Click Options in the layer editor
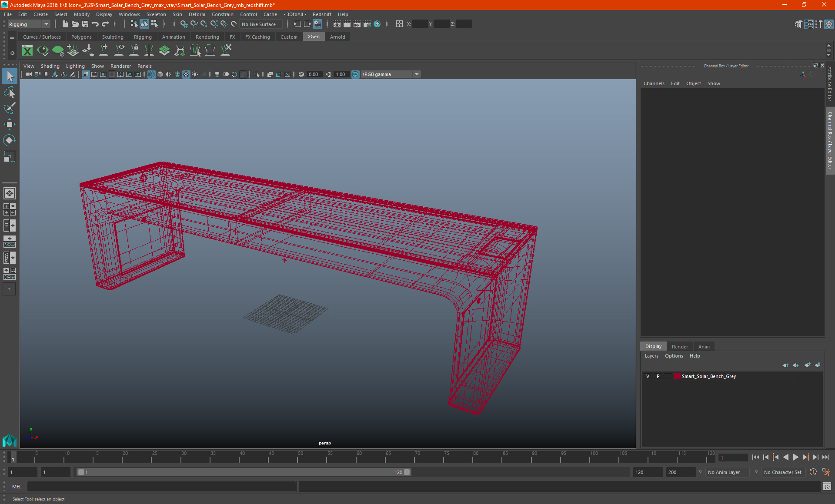835x504 pixels. point(674,356)
